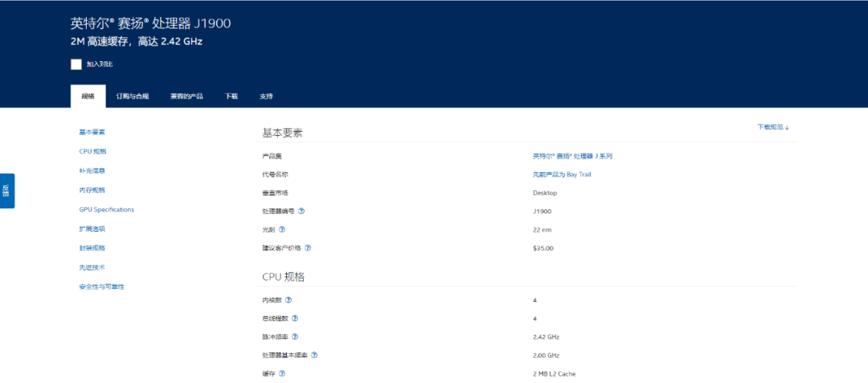Jump to 扩展选项 in sidebar

pos(92,229)
